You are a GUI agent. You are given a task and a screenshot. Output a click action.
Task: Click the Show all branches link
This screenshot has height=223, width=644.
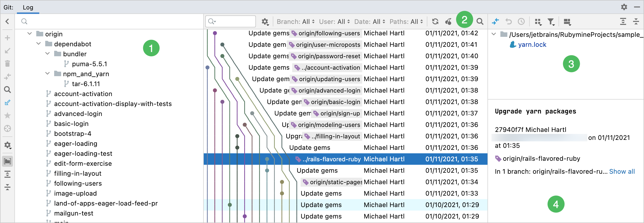pyautogui.click(x=621, y=172)
